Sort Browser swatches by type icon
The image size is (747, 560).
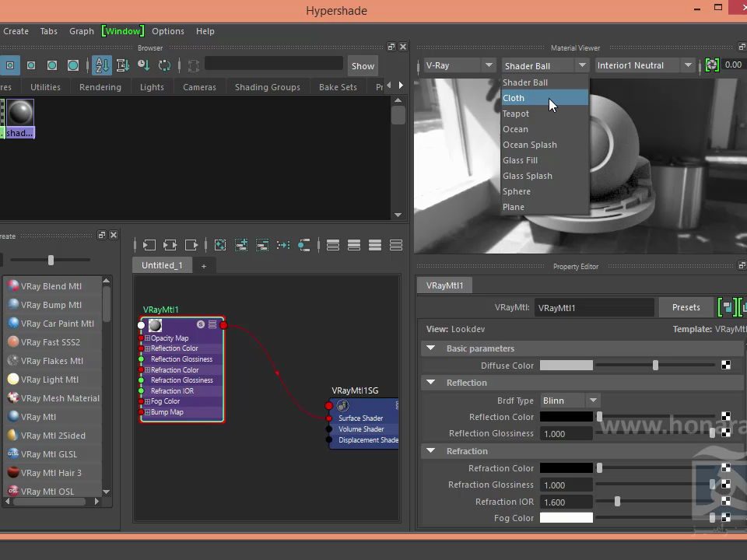122,65
